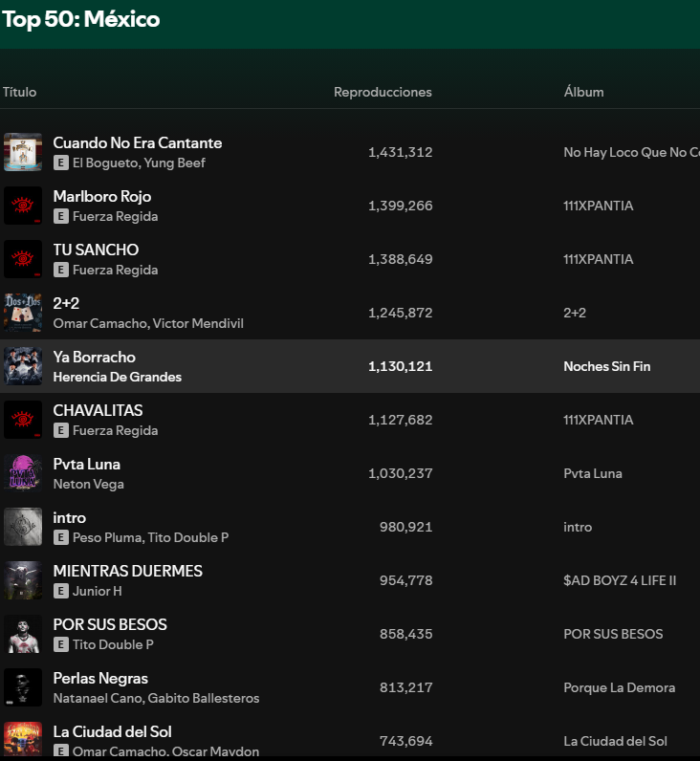This screenshot has width=700, height=761.
Task: Open the Porque La Demora album
Action: coord(619,687)
